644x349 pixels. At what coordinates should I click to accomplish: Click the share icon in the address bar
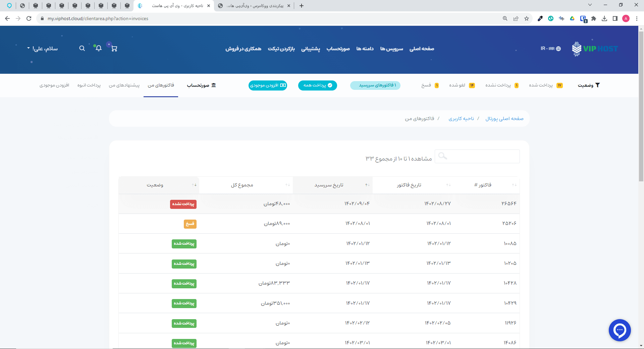(x=516, y=18)
